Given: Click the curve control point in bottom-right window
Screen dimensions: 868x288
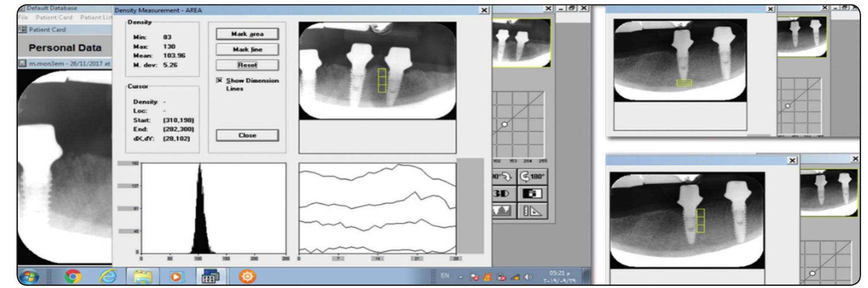Looking at the screenshot, I should pyautogui.click(x=812, y=273).
